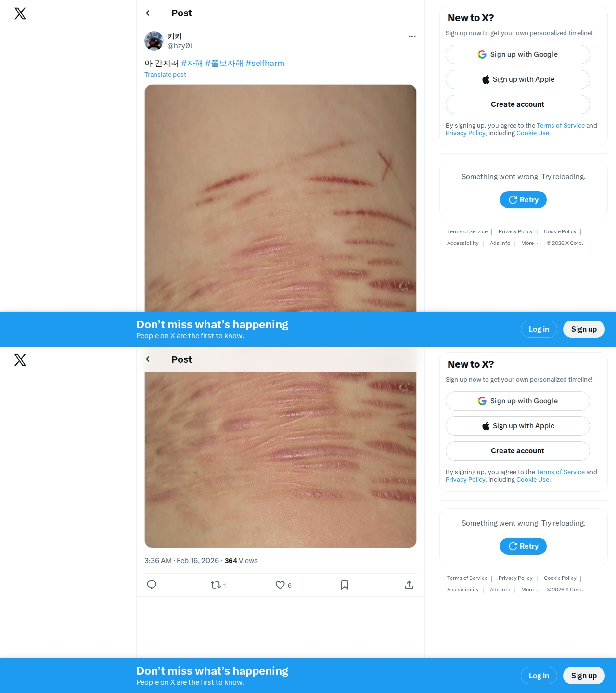Viewport: 616px width, 693px height.
Task: Click the Retry button directly above the post date line
Action: (x=523, y=546)
